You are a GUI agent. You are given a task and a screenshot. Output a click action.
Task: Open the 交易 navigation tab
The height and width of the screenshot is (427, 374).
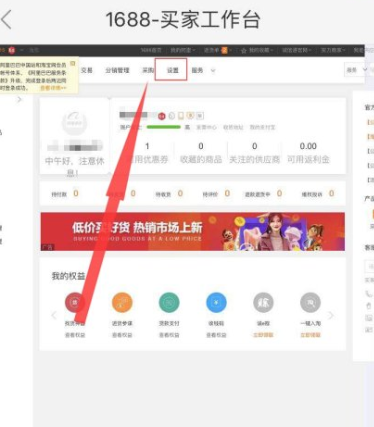pyautogui.click(x=87, y=70)
